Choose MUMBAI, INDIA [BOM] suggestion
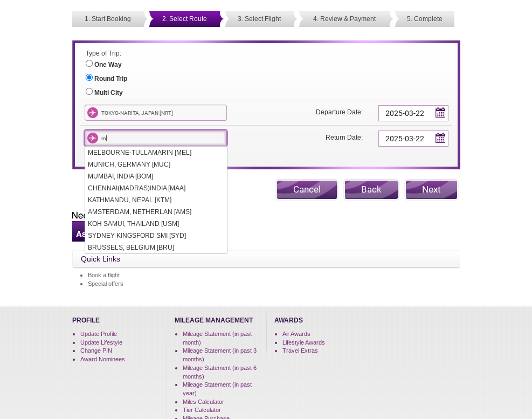The height and width of the screenshot is (419, 532). (x=156, y=176)
